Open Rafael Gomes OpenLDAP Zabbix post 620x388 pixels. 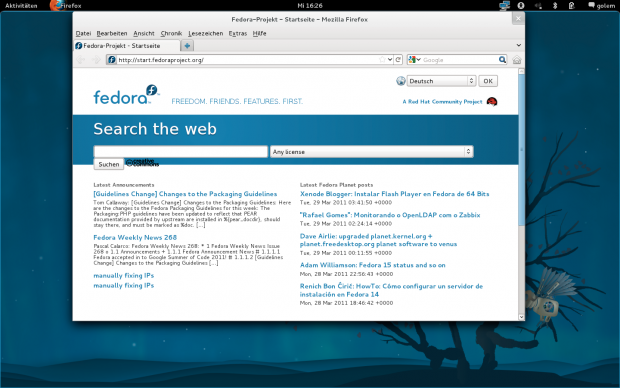pos(390,215)
